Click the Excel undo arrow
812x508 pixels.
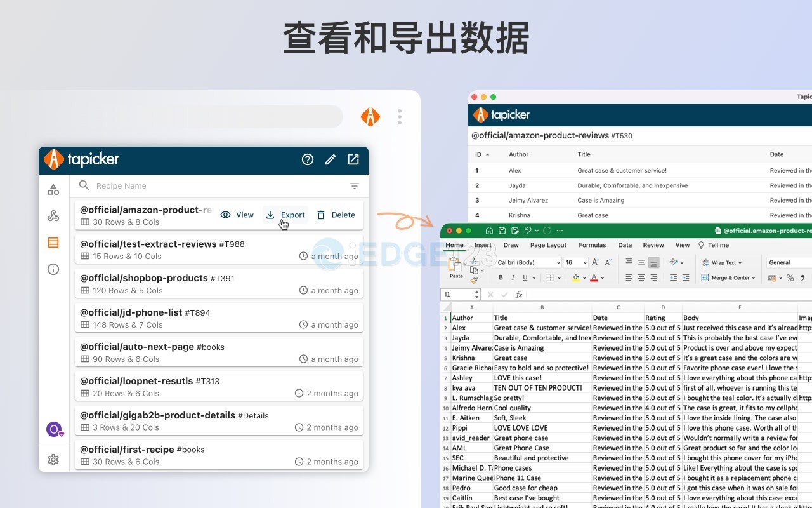pos(527,231)
